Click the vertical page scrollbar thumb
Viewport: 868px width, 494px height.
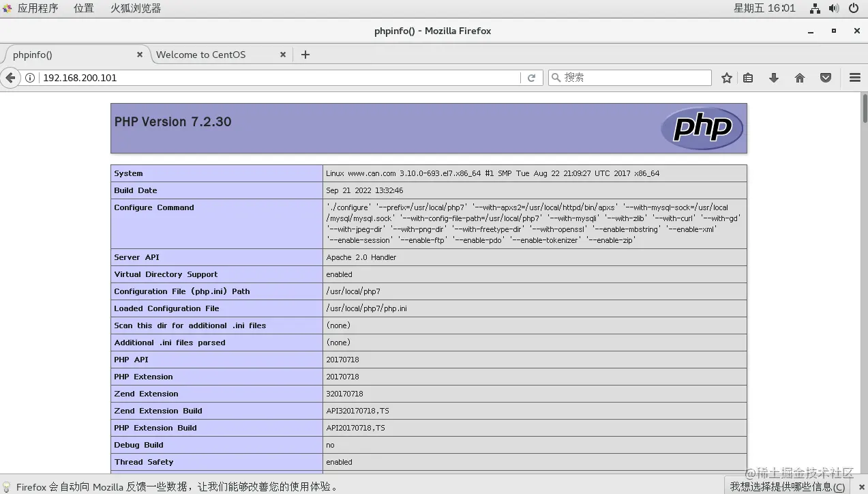(865, 108)
